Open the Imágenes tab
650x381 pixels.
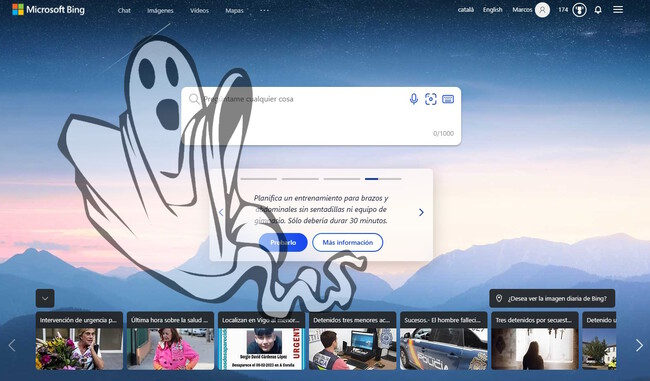pos(160,10)
